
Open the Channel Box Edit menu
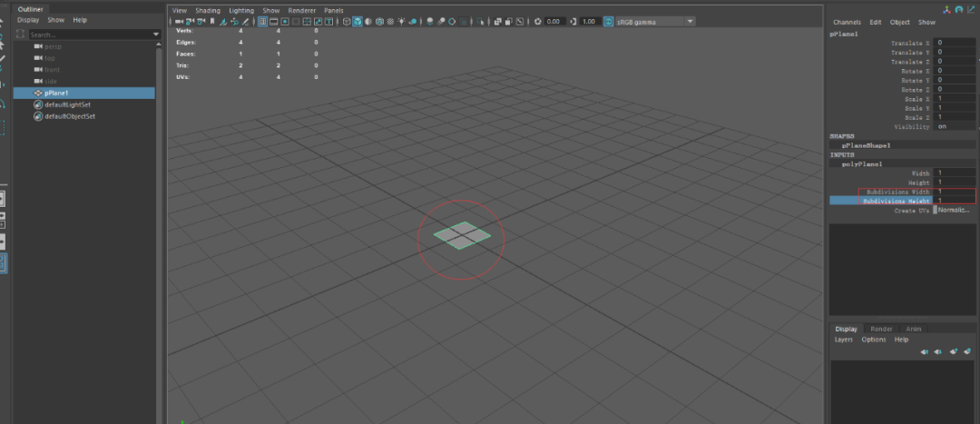(876, 22)
